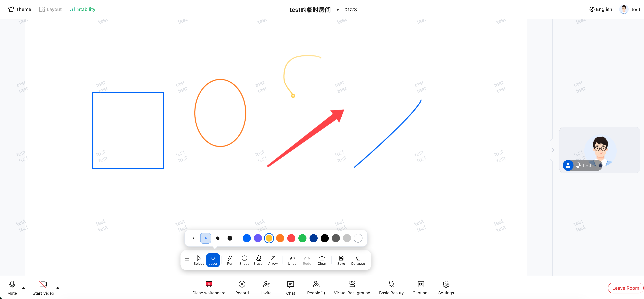Open the Shape tool
Image resolution: width=644 pixels, height=299 pixels.
point(244,260)
